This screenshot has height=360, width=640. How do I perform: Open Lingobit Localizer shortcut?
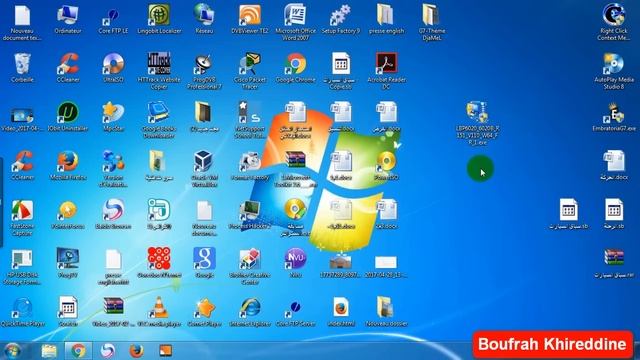(159, 19)
